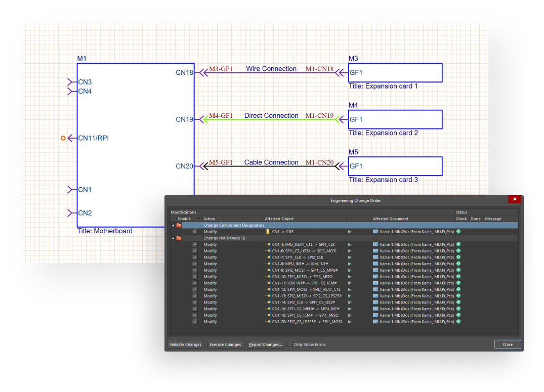
Task: Click the CN2 entry port arrow icon
Action: click(x=71, y=213)
